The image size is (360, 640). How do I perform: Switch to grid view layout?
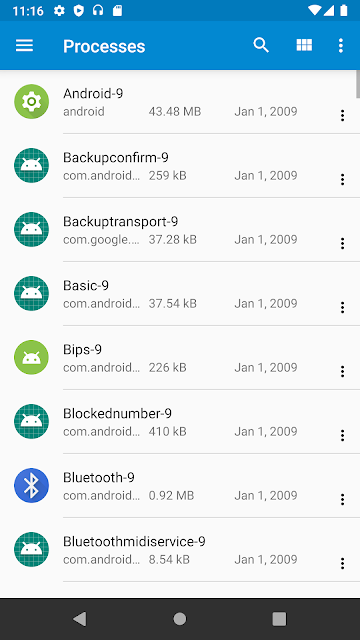click(304, 45)
